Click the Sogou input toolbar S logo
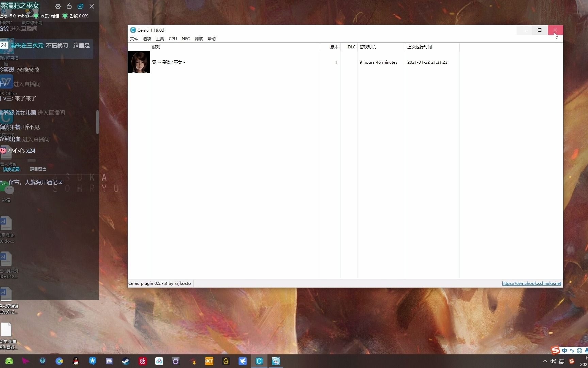 coord(556,351)
